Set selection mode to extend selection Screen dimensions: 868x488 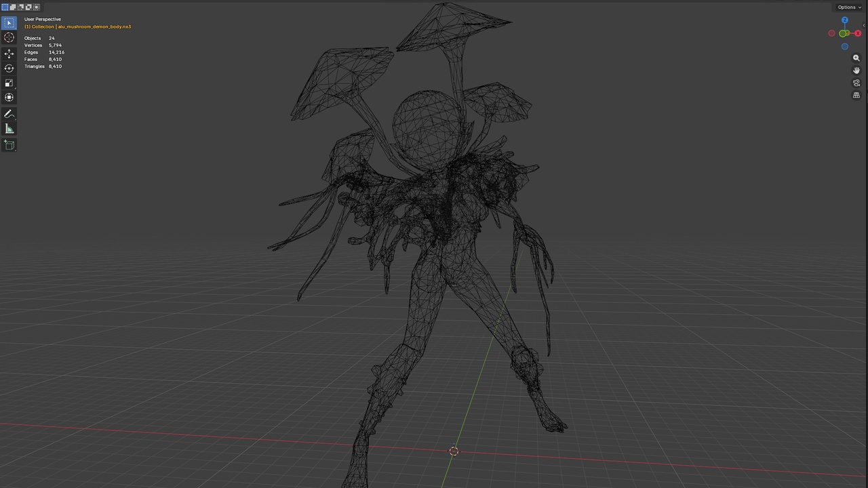12,7
